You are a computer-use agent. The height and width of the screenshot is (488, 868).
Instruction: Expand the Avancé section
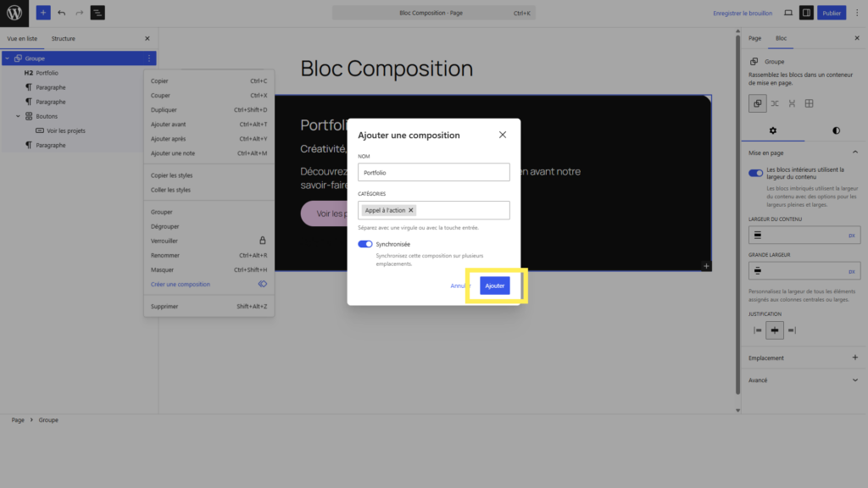click(x=854, y=380)
